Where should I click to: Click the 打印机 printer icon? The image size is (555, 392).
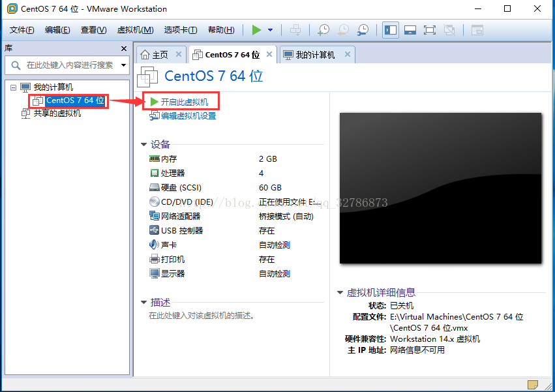[155, 259]
